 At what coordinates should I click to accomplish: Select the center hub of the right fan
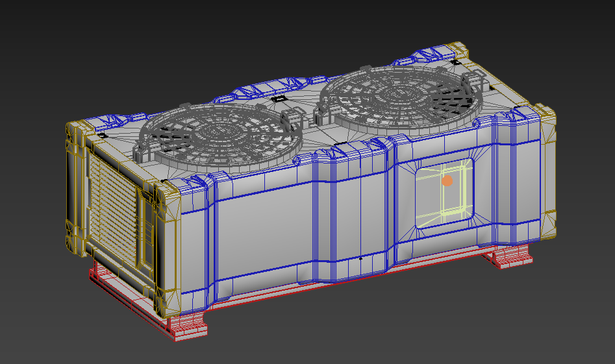click(397, 93)
